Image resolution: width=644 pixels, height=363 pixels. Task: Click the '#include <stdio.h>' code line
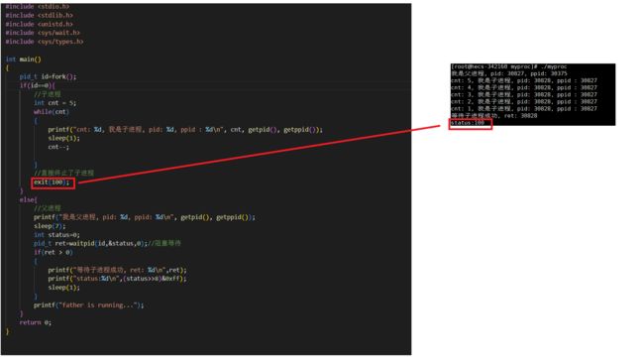[38, 7]
